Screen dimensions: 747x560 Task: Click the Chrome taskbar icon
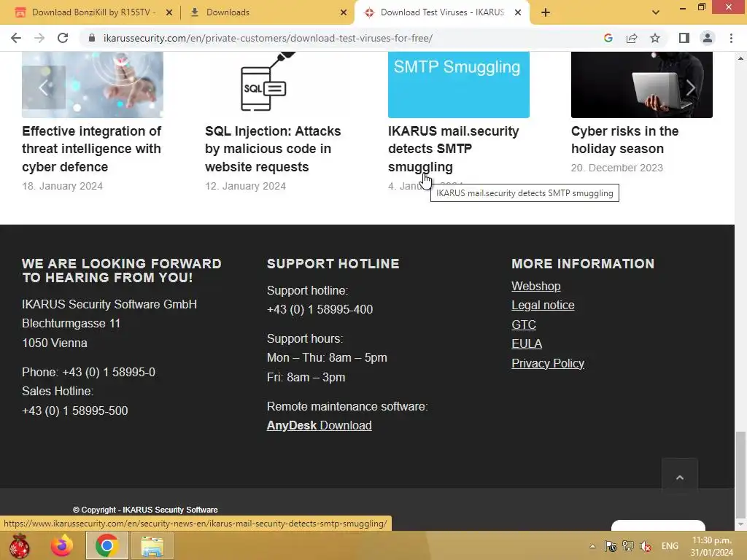[x=107, y=545]
